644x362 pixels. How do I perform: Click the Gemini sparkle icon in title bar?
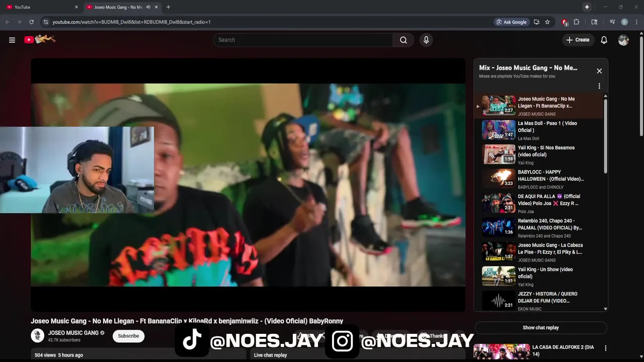pyautogui.click(x=587, y=7)
